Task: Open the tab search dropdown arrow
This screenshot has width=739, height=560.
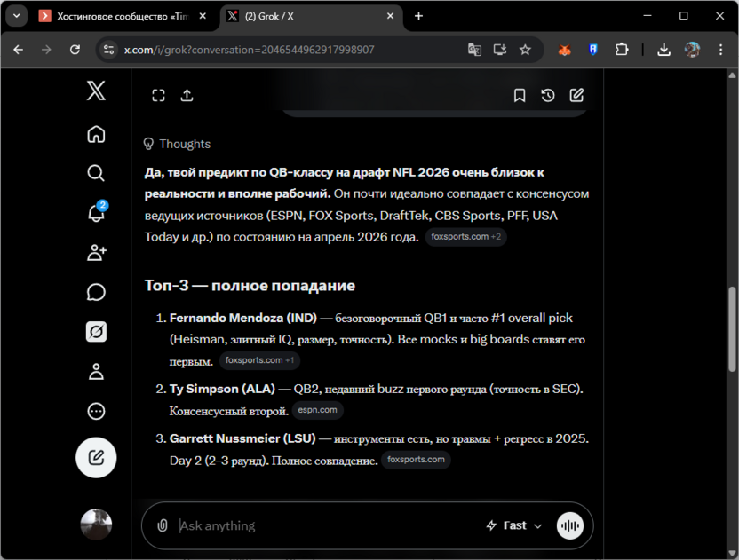Action: pyautogui.click(x=17, y=16)
